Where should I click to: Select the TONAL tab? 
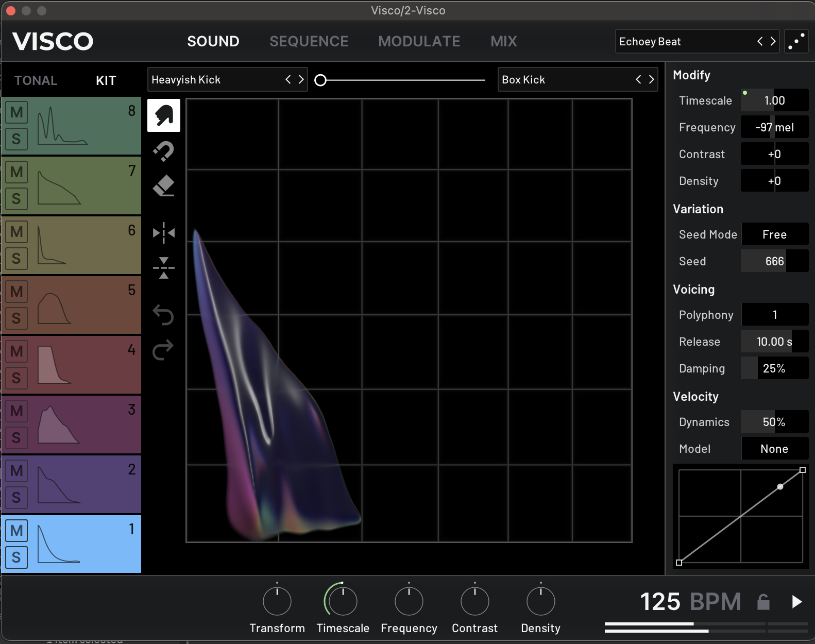pos(36,80)
